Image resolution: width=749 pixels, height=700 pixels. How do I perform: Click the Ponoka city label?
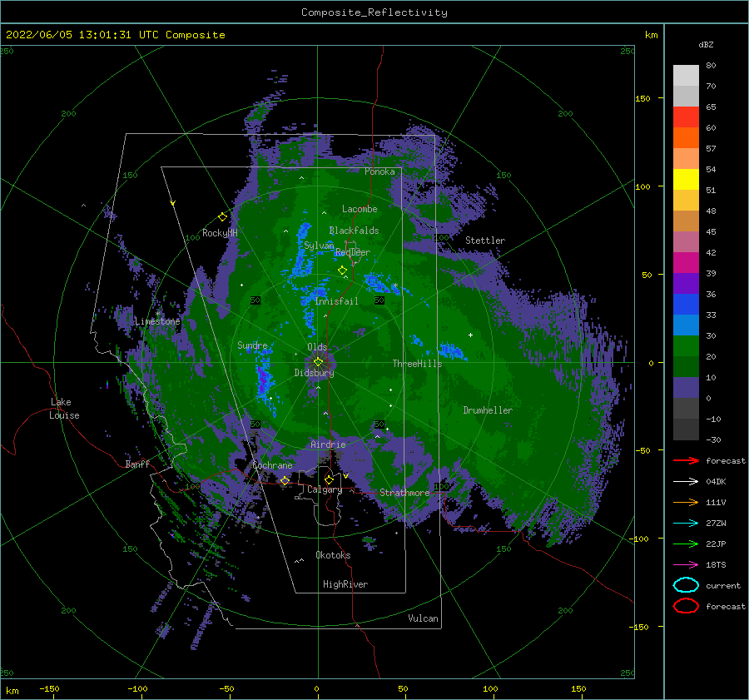point(379,171)
